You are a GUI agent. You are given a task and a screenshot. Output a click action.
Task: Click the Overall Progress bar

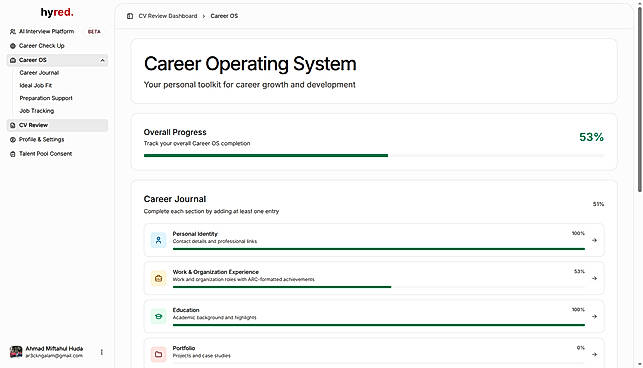pyautogui.click(x=374, y=155)
